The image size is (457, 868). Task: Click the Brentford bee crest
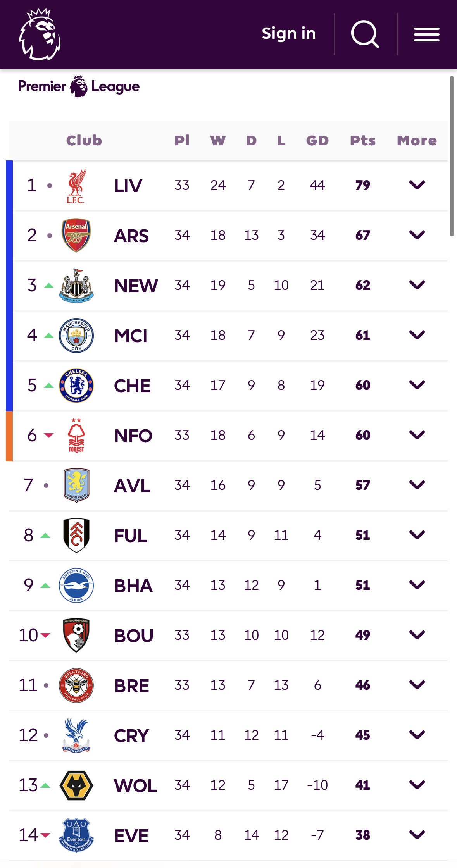point(76,685)
